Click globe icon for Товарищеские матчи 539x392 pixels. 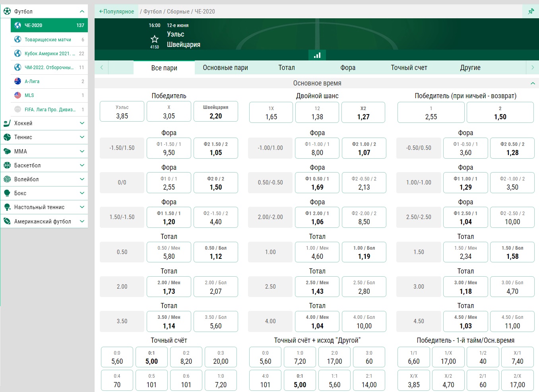point(17,39)
